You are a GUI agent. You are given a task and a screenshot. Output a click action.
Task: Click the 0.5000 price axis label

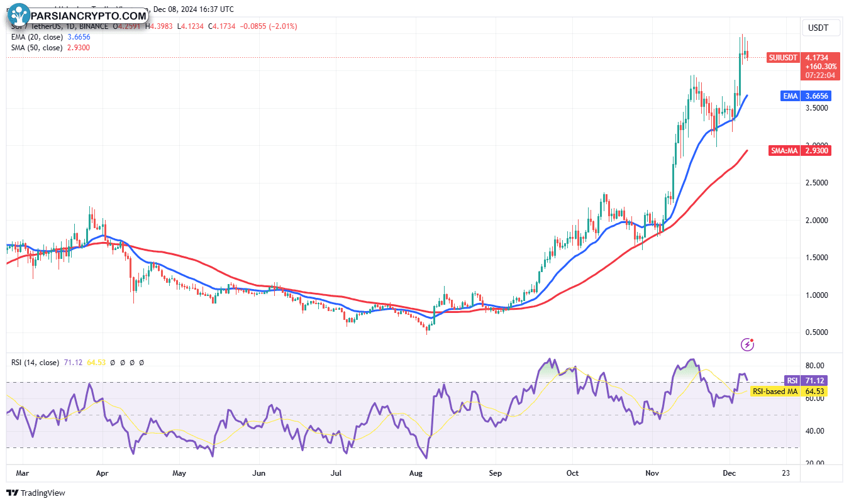tap(818, 332)
